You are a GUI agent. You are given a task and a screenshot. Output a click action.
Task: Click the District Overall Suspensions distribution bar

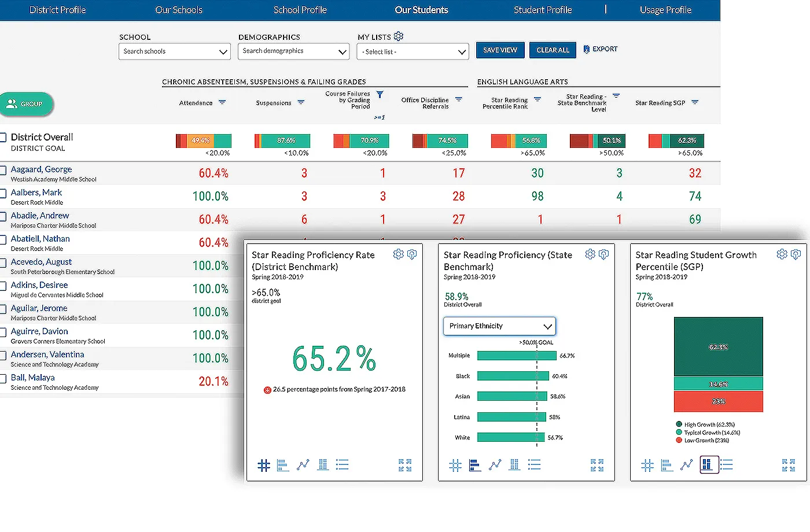tap(282, 140)
